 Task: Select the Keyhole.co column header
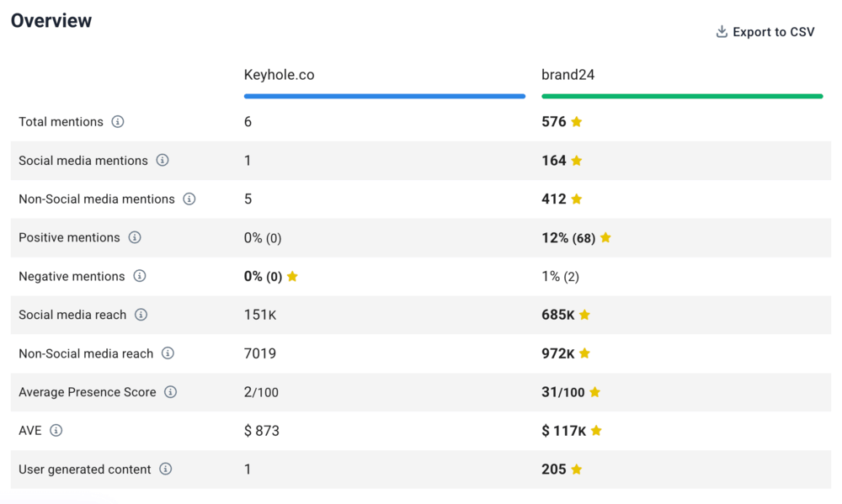pyautogui.click(x=280, y=74)
